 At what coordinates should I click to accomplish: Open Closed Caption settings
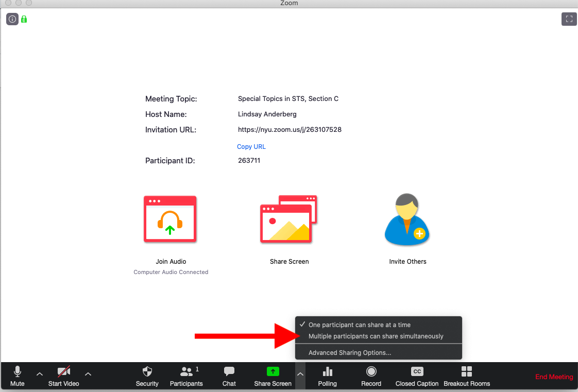pyautogui.click(x=417, y=377)
